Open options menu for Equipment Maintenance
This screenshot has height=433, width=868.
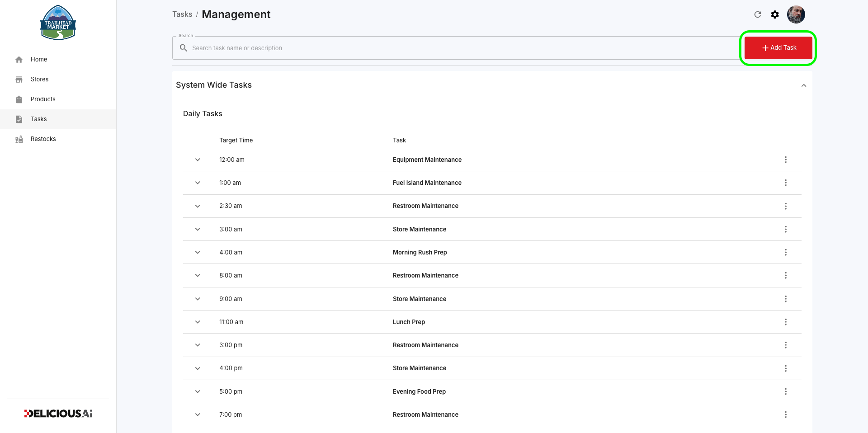click(786, 160)
